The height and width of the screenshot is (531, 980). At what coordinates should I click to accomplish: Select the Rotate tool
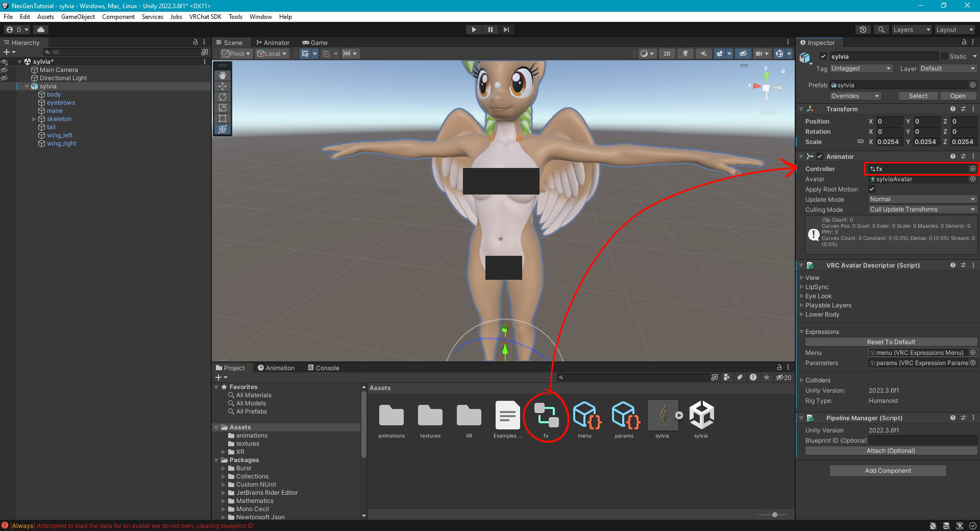click(223, 97)
